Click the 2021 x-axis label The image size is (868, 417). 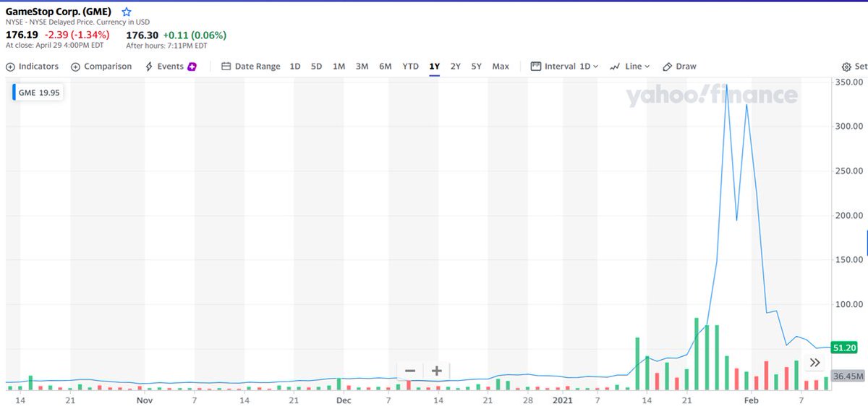tap(562, 400)
